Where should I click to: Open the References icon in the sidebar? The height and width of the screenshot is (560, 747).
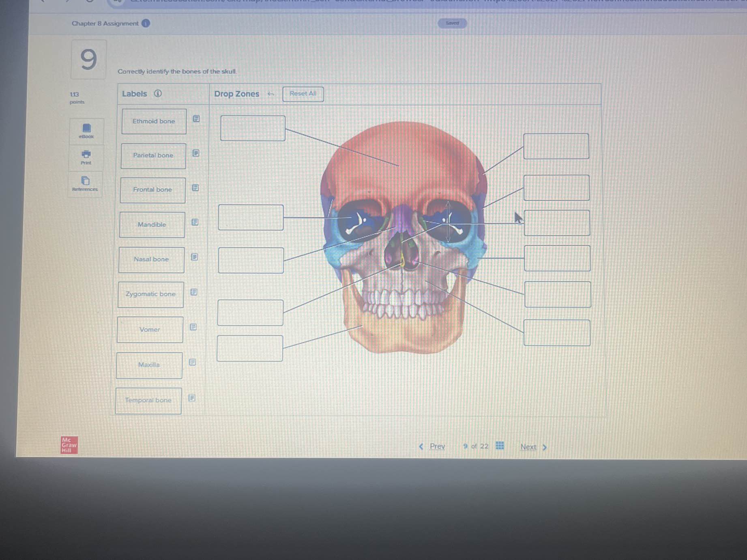tap(85, 181)
